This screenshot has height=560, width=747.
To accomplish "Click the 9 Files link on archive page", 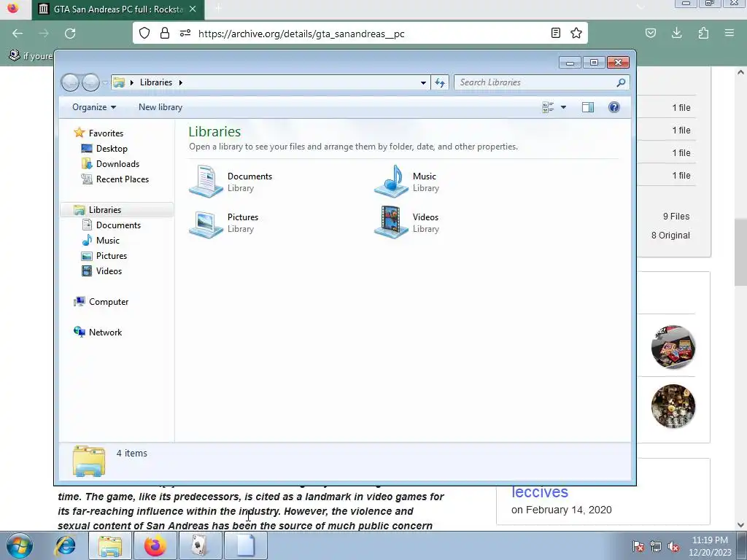I will (x=676, y=216).
